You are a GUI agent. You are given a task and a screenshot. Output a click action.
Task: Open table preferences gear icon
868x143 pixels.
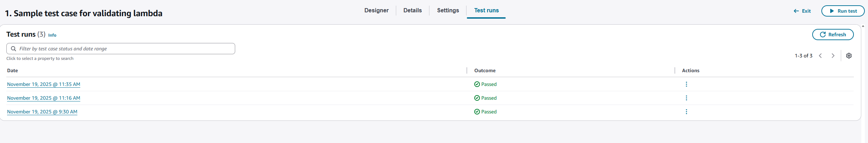point(849,56)
